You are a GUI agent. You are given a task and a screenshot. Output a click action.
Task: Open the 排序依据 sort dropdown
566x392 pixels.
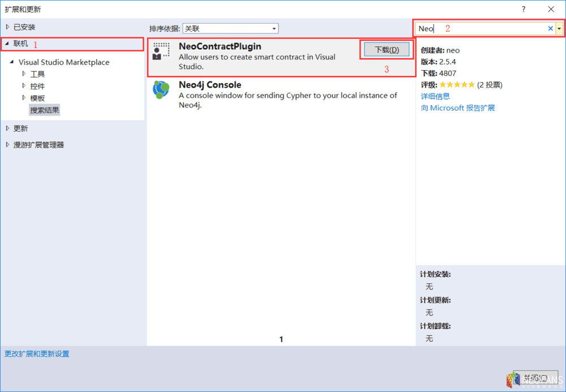[x=230, y=28]
